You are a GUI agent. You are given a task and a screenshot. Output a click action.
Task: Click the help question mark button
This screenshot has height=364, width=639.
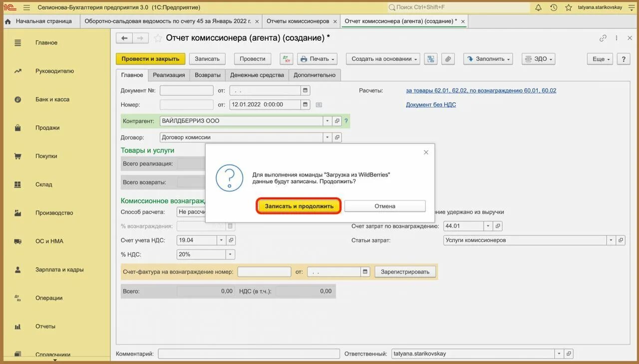624,59
